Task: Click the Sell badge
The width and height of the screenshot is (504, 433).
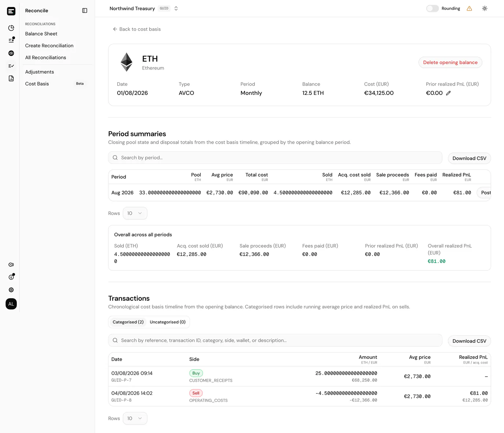Action: pyautogui.click(x=196, y=393)
